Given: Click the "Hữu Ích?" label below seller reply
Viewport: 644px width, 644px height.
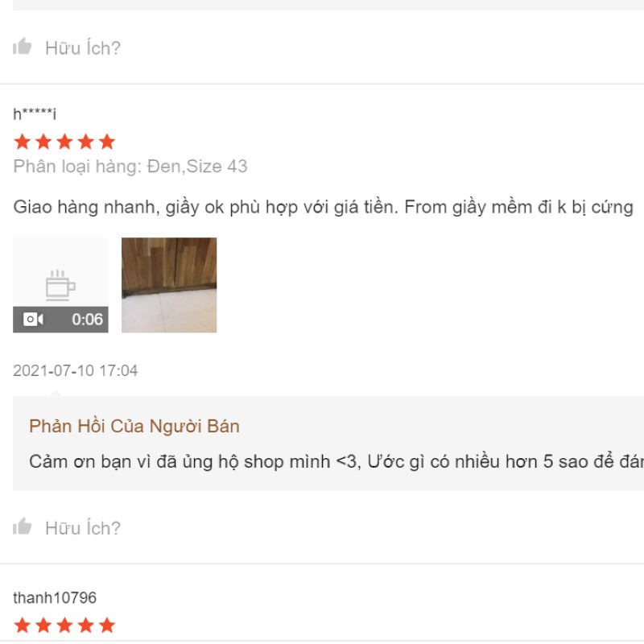Looking at the screenshot, I should 82,529.
